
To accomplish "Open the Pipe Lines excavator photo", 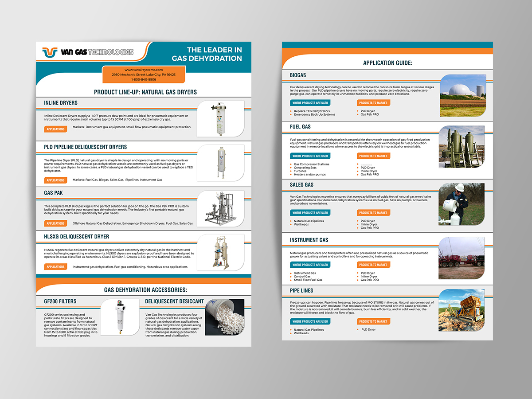I will tap(462, 310).
